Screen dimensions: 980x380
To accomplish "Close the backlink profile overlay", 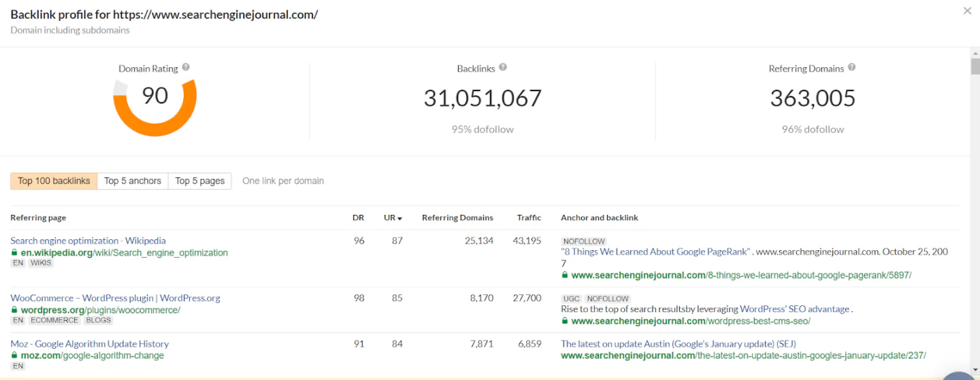I will [x=967, y=11].
